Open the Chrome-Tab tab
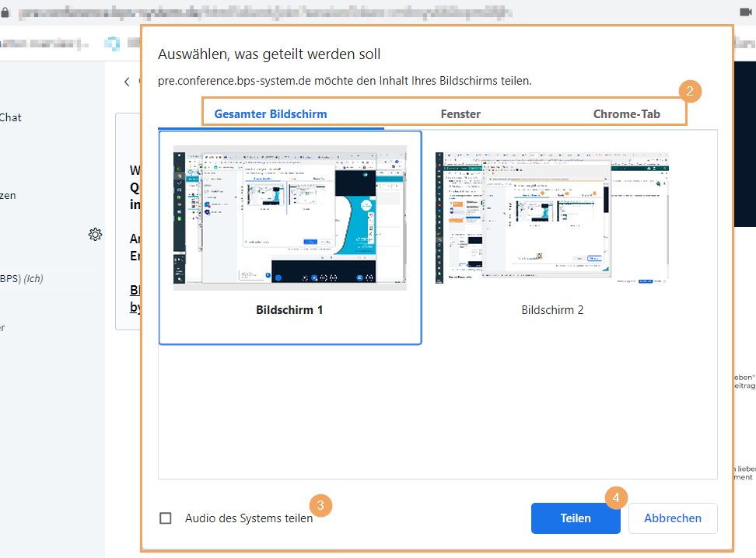The height and width of the screenshot is (558, 756). [626, 114]
